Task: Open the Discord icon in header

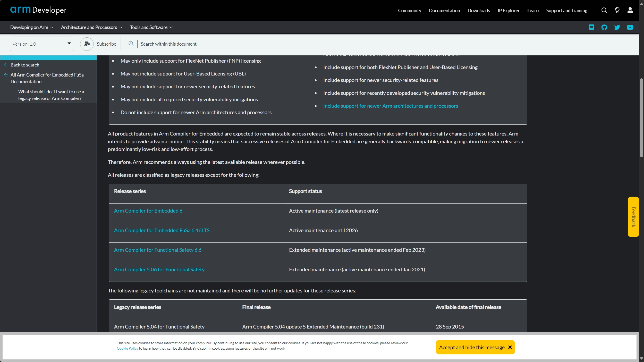Action: coord(591,27)
